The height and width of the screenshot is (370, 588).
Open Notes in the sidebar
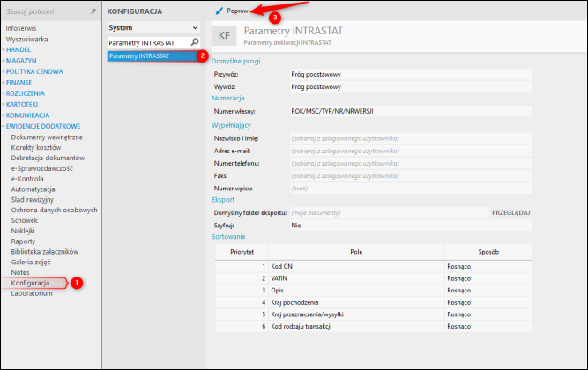point(20,272)
